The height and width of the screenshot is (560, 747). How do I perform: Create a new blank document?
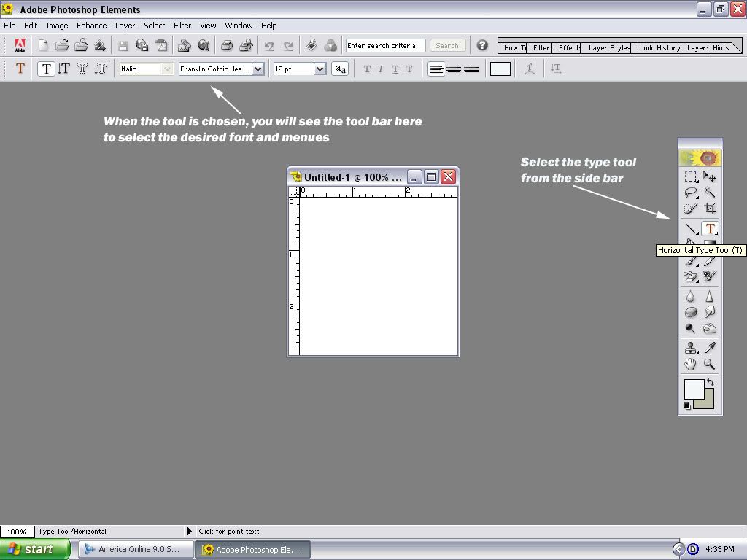tap(43, 45)
